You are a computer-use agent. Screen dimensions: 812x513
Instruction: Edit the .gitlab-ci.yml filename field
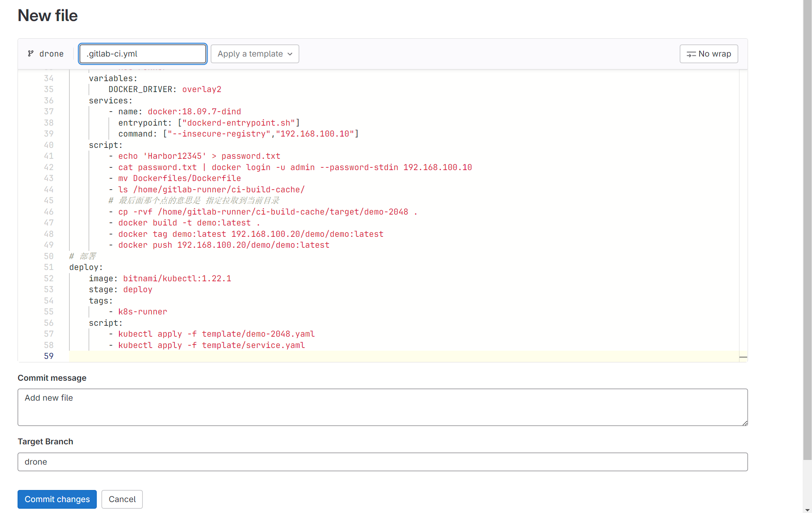143,54
